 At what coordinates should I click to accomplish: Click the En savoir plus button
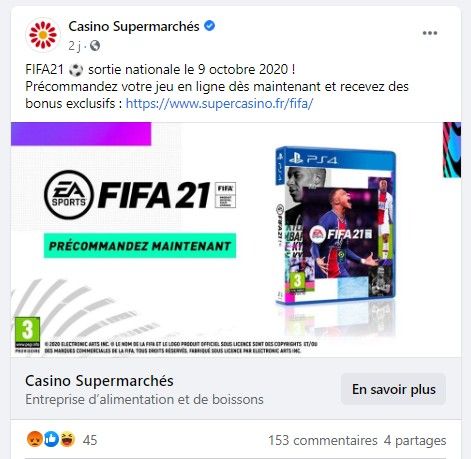pyautogui.click(x=393, y=389)
